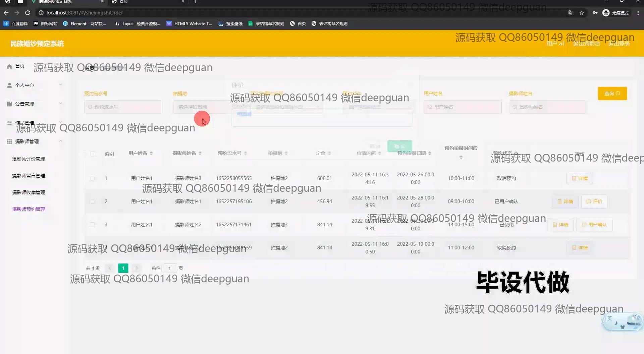Open 详情 for row 4 on 2022-05-19
Screen dimensions: 644x354
click(580, 248)
